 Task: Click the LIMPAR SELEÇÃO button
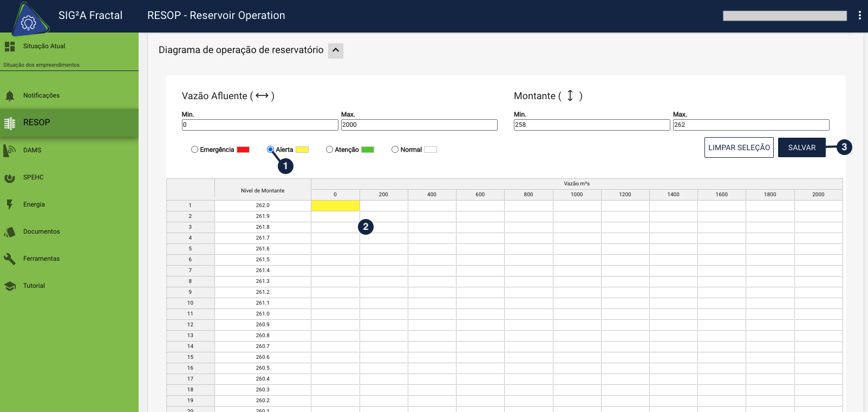(739, 147)
